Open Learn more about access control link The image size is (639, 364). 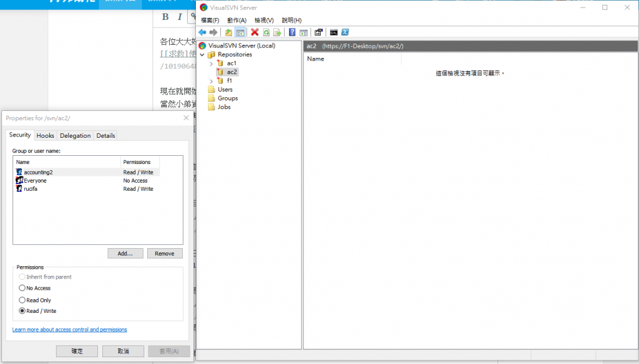pos(70,329)
